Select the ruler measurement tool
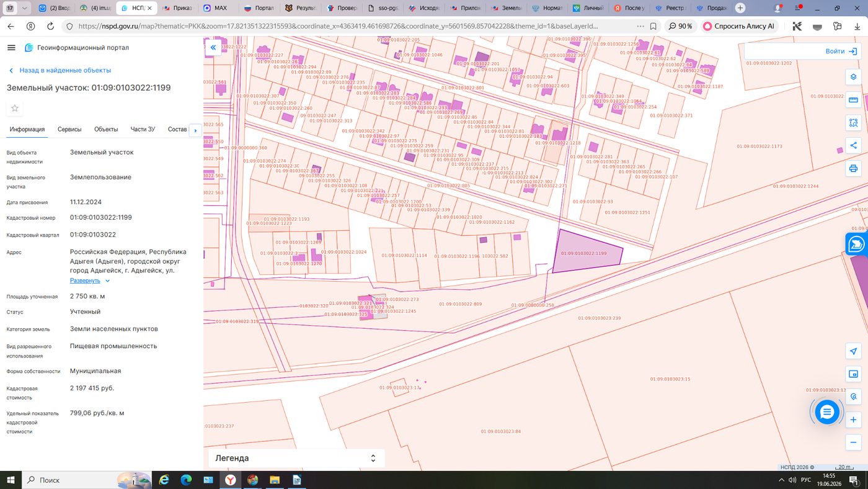The image size is (868, 489). click(x=853, y=100)
